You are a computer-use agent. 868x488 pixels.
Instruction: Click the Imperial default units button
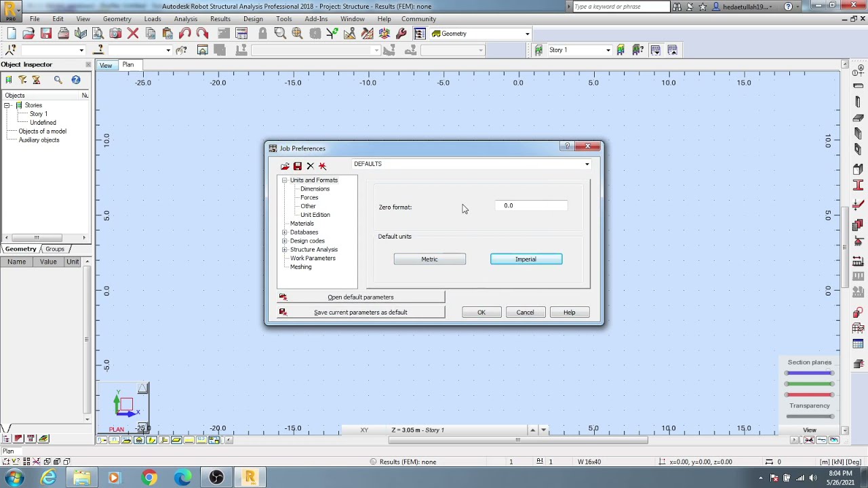point(526,260)
